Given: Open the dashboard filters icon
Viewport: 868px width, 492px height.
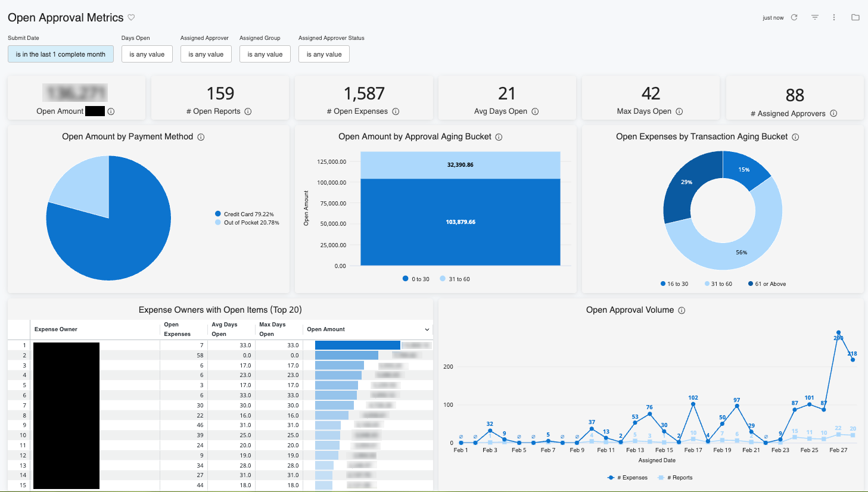Looking at the screenshot, I should tap(814, 17).
